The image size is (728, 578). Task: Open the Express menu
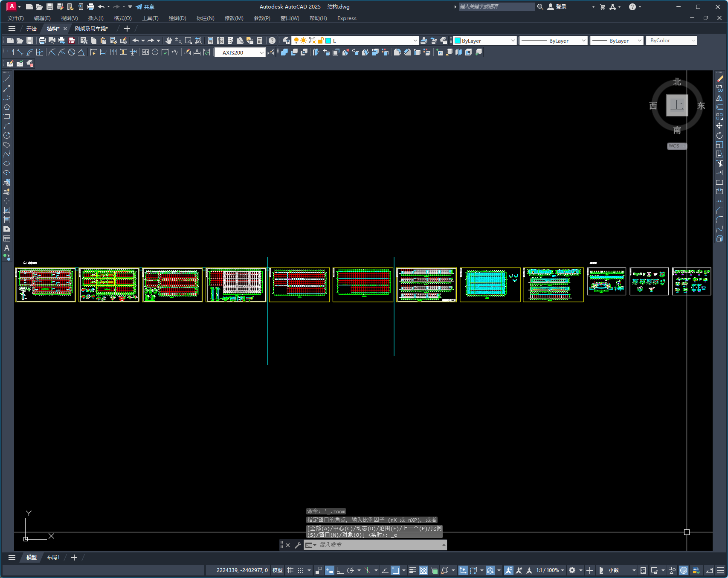(x=347, y=18)
